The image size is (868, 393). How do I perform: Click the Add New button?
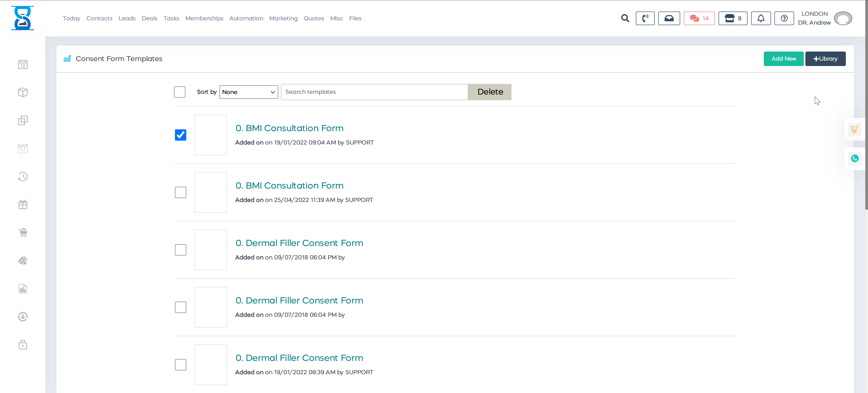point(783,59)
